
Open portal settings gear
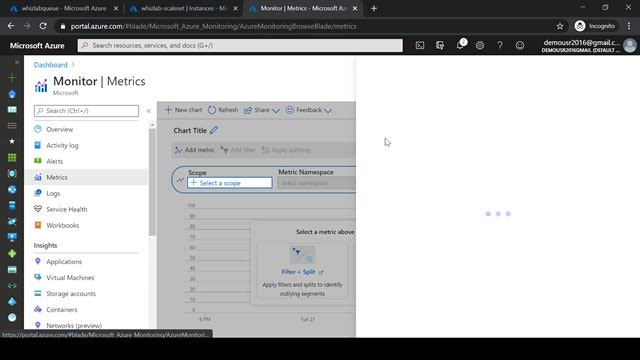[x=480, y=45]
